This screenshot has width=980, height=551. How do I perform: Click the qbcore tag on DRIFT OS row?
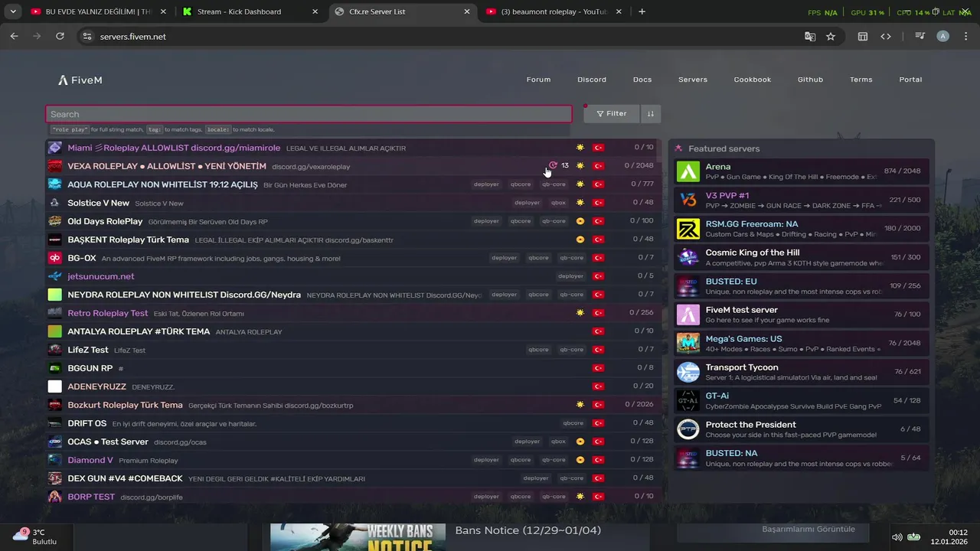[x=573, y=423]
